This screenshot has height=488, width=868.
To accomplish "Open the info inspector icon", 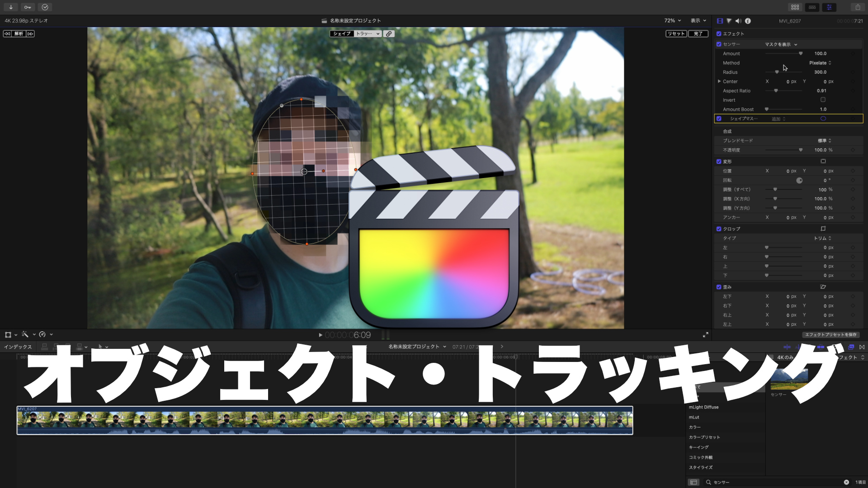I will [748, 21].
